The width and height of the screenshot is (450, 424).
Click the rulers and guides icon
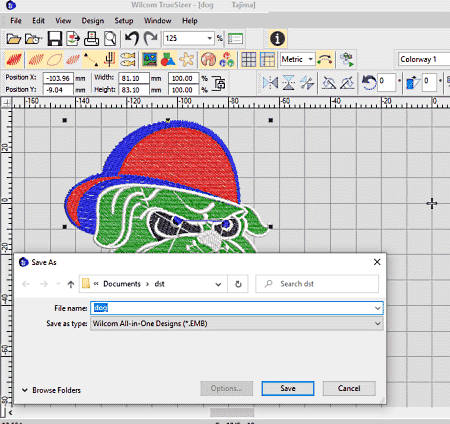coord(267,60)
